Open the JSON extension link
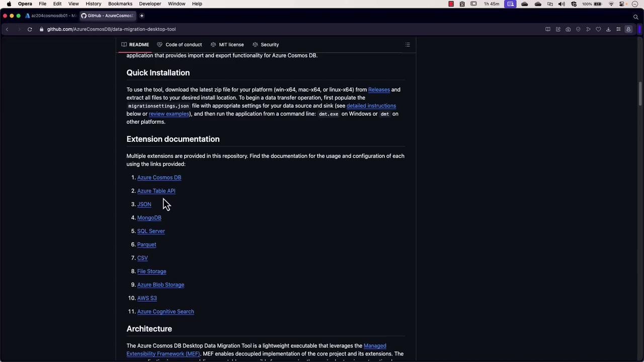The height and width of the screenshot is (362, 644). coord(144,204)
